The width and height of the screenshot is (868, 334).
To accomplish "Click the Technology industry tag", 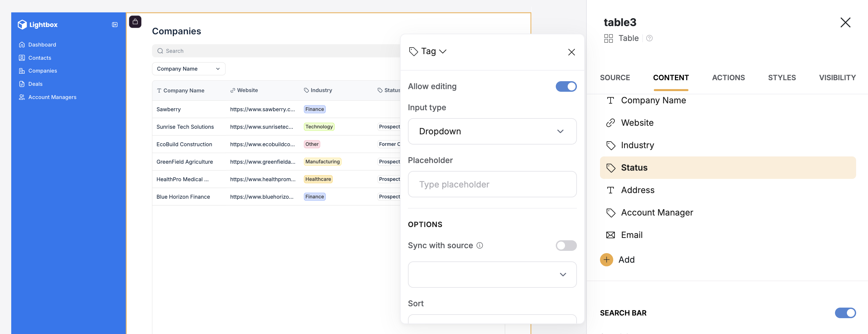I will pos(319,127).
